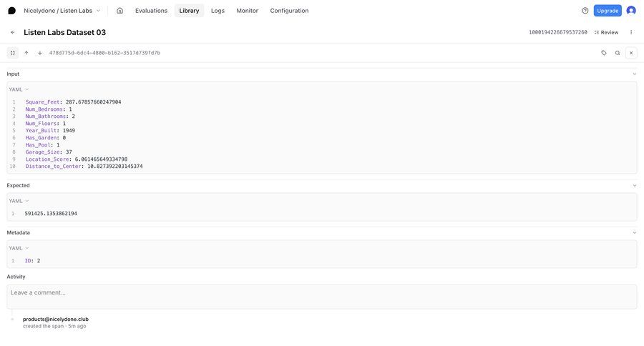Go to previous row with up arrow
Image resolution: width=644 pixels, height=346 pixels.
(26, 53)
